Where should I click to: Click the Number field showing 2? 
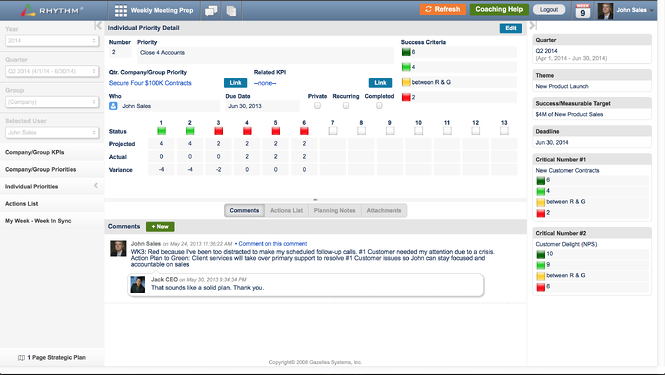coord(120,52)
